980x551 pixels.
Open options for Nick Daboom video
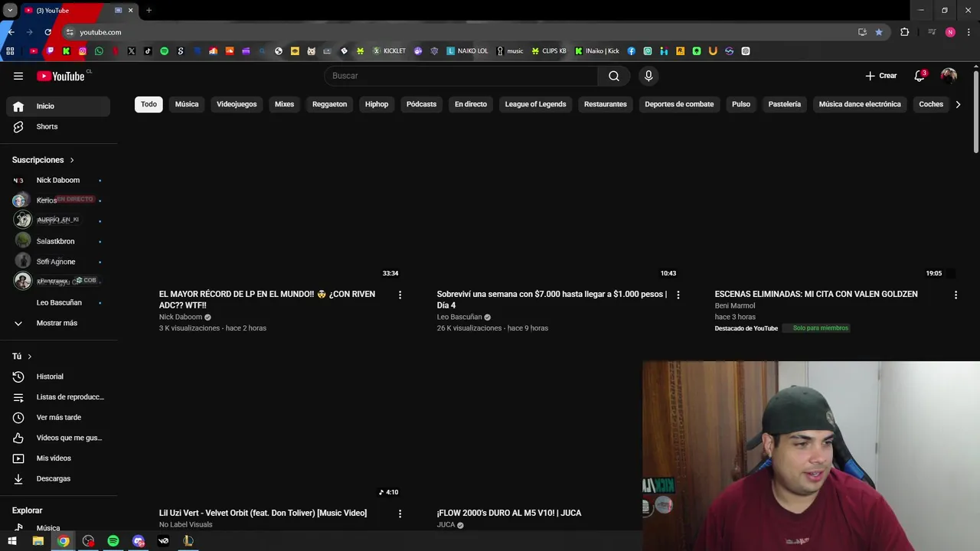pyautogui.click(x=400, y=295)
